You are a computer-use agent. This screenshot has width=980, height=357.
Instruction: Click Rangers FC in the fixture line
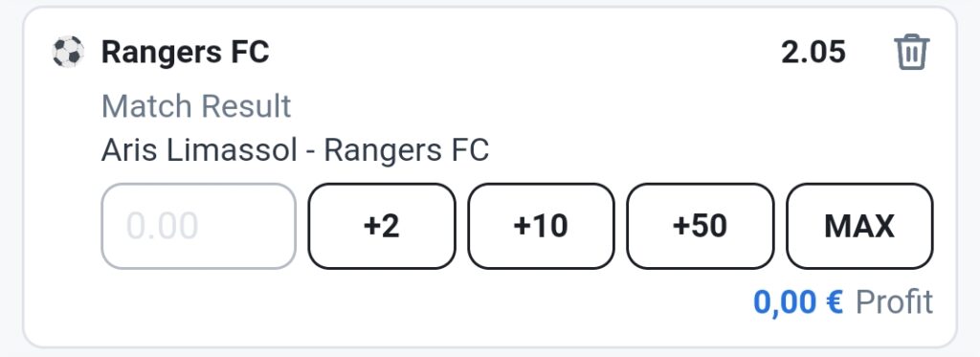point(406,150)
